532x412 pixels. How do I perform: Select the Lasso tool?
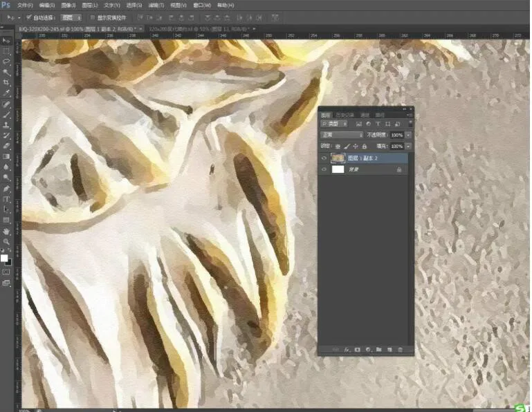(6, 62)
